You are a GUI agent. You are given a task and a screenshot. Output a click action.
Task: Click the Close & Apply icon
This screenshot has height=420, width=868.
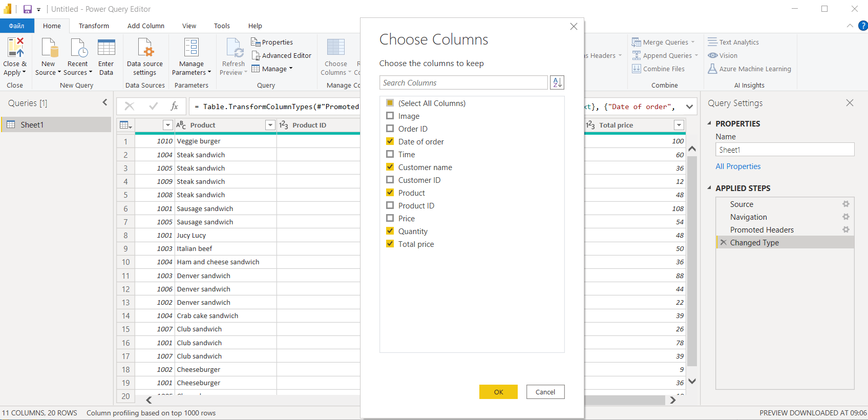tap(15, 47)
